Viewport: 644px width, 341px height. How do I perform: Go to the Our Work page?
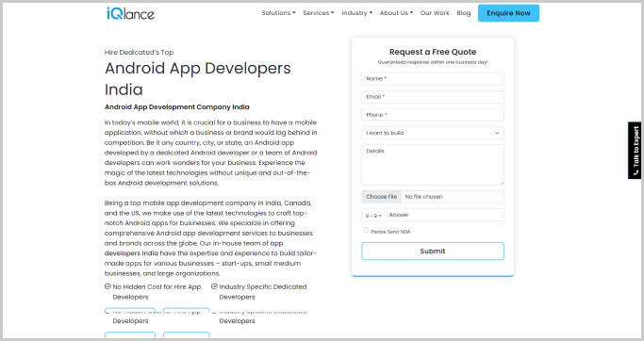tap(435, 13)
